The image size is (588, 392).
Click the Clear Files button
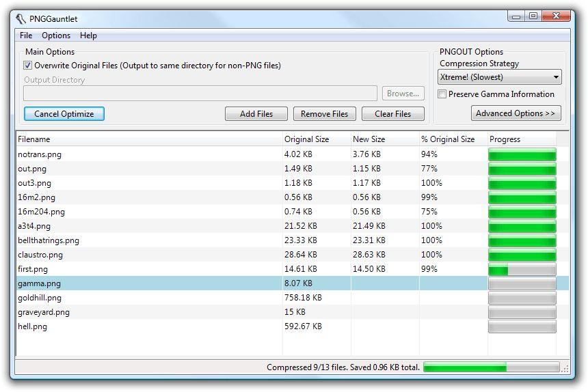(392, 114)
